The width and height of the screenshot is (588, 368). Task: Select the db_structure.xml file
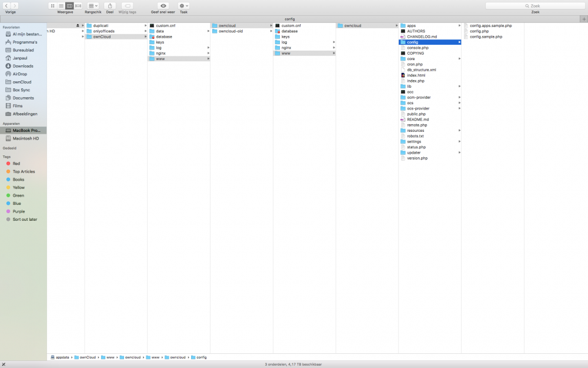[x=430, y=70]
